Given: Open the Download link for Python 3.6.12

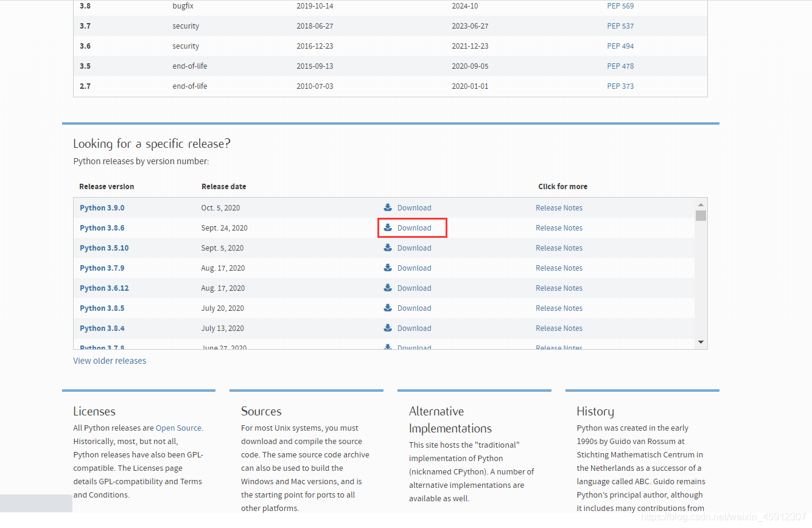Looking at the screenshot, I should click(x=414, y=288).
